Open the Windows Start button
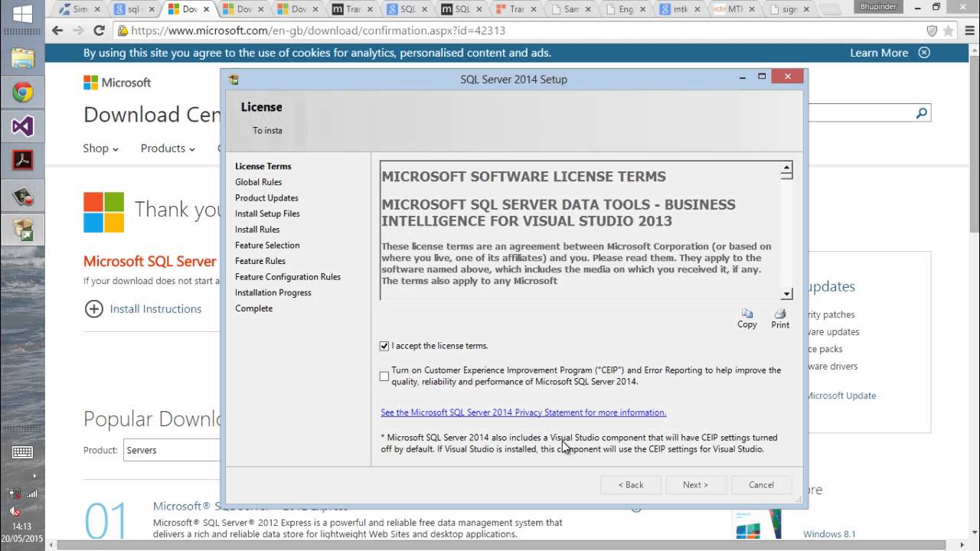 pos(22,13)
